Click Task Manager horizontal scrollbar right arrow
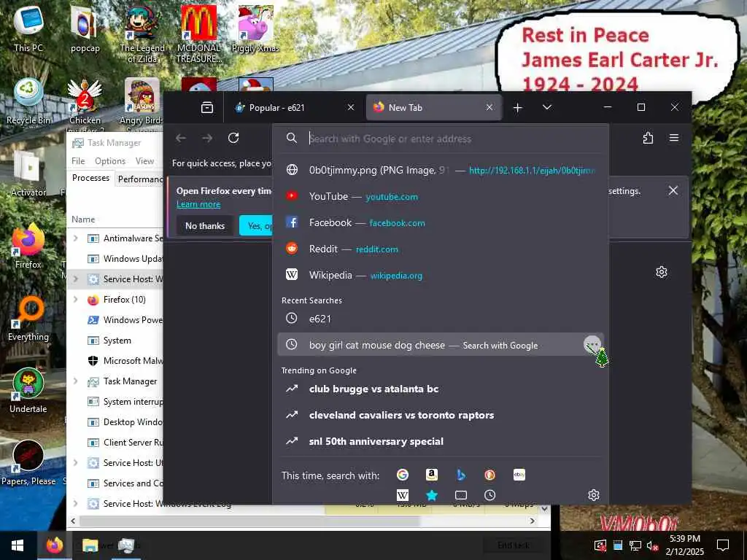The image size is (747, 560). pyautogui.click(x=533, y=521)
